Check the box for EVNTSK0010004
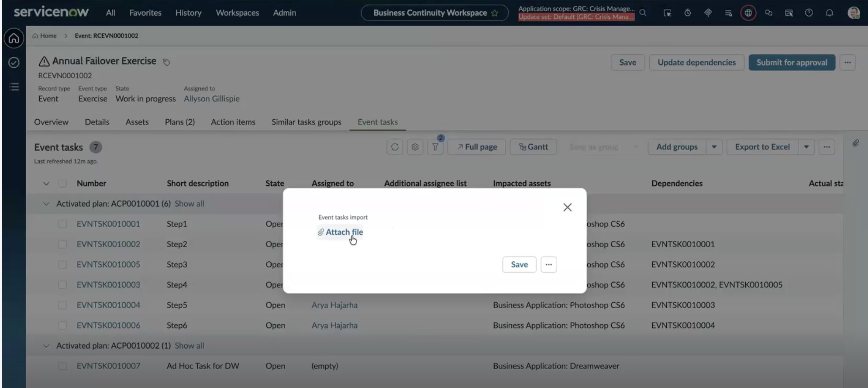Viewport: 868px width, 388px height. coord(62,305)
